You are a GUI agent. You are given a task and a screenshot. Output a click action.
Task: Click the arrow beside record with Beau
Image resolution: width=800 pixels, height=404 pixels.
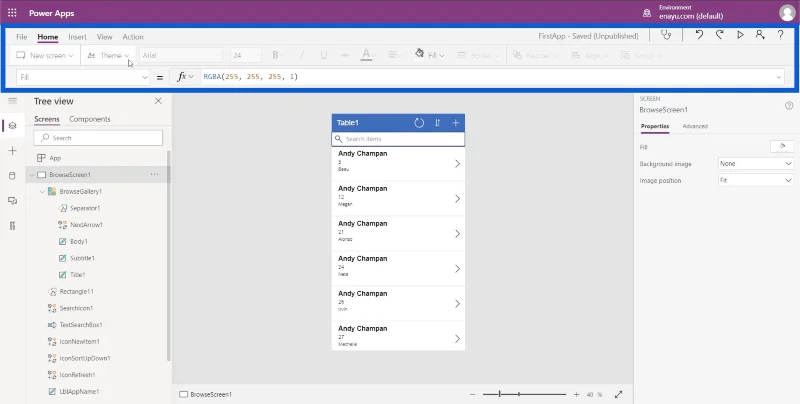(457, 164)
